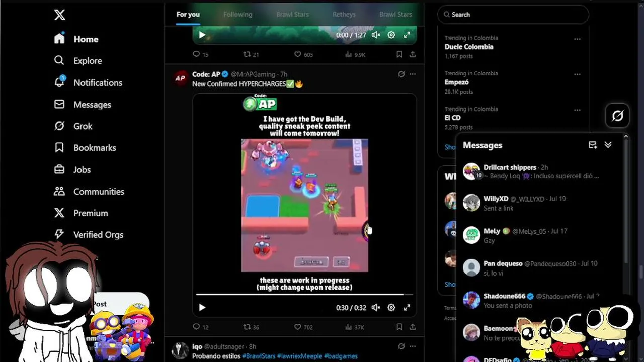
Task: Like the Code: AP hypercharges post
Action: click(303, 327)
